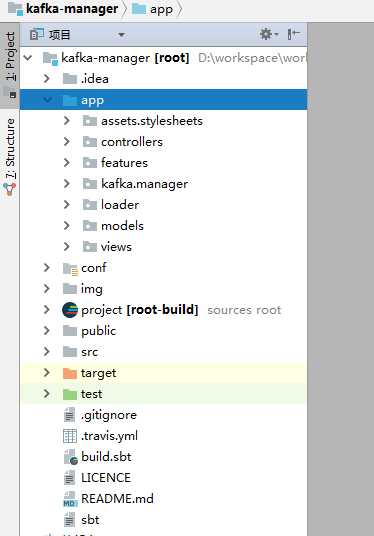Click the sbt project root-build icon

point(70,310)
